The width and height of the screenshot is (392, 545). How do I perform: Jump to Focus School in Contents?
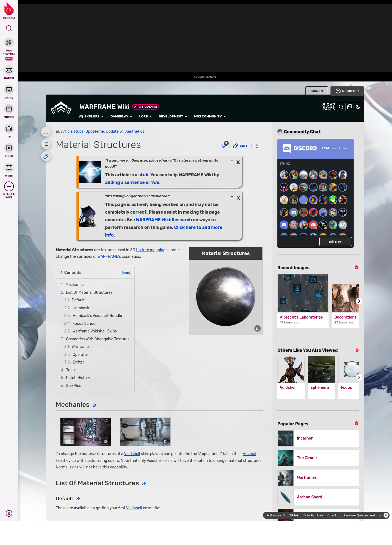pyautogui.click(x=84, y=323)
